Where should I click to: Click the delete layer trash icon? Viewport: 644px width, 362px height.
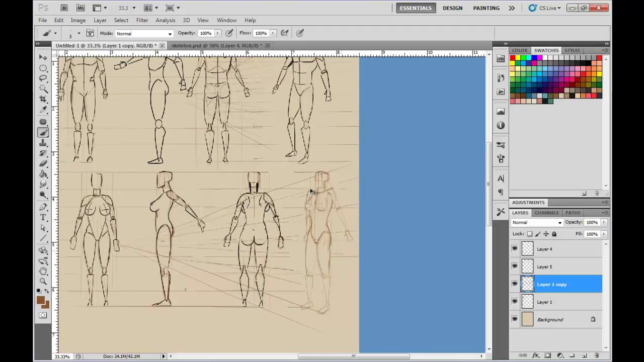click(597, 355)
